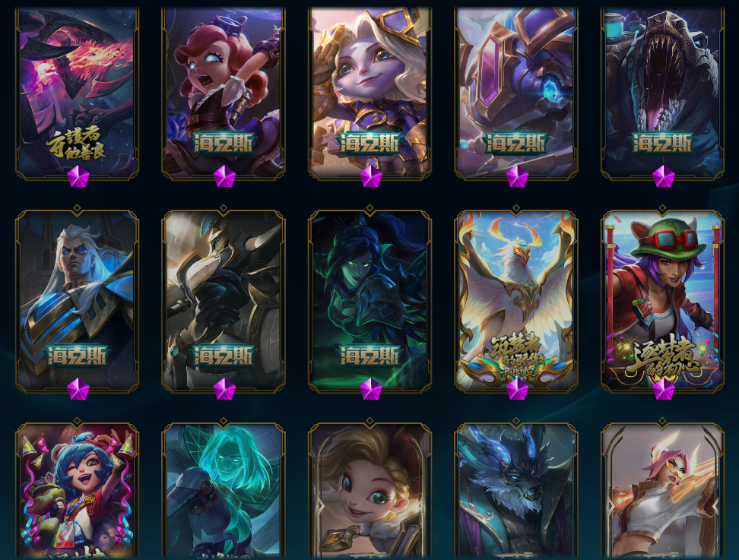Select the gem under the saluting yordle card
The image size is (739, 560).
371,176
